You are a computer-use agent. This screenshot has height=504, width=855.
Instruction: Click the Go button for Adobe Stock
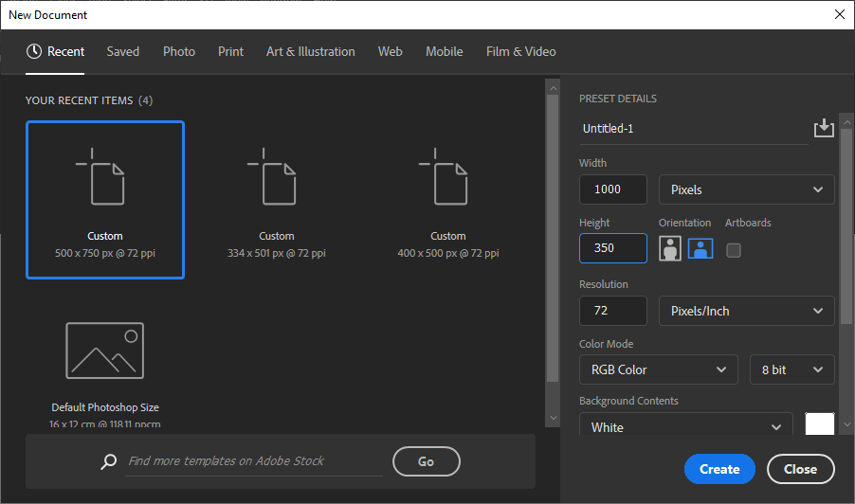point(426,461)
